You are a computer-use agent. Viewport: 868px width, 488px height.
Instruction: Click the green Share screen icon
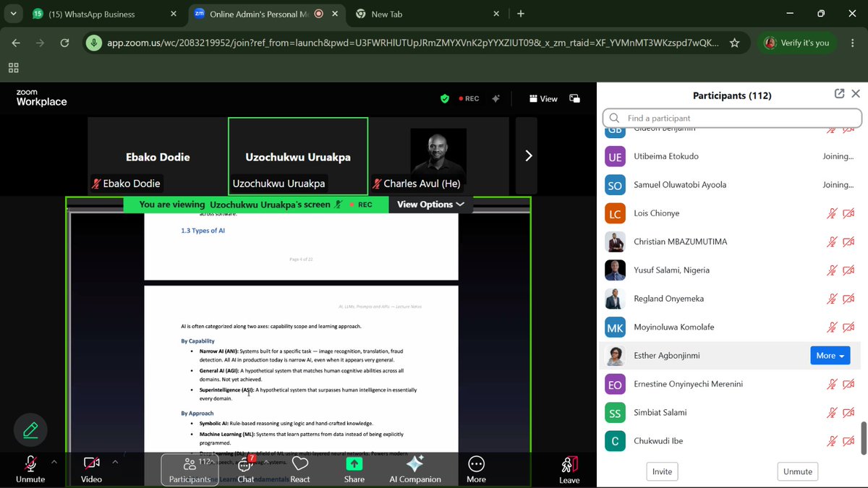coord(354,463)
